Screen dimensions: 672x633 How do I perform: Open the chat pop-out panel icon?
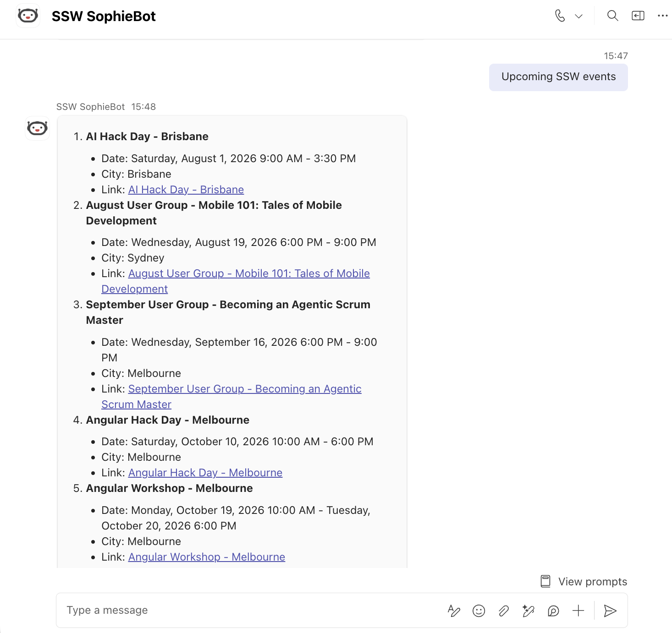point(638,16)
